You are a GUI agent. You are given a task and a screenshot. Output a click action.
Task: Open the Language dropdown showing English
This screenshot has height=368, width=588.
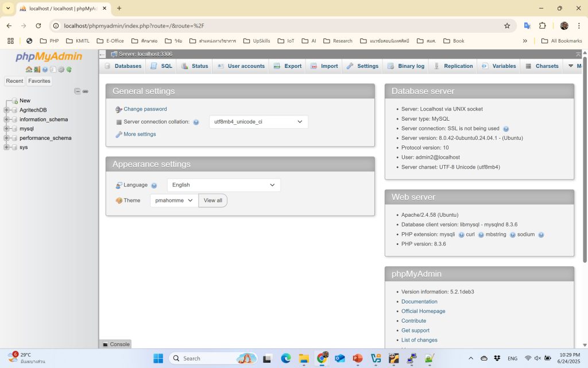point(223,185)
